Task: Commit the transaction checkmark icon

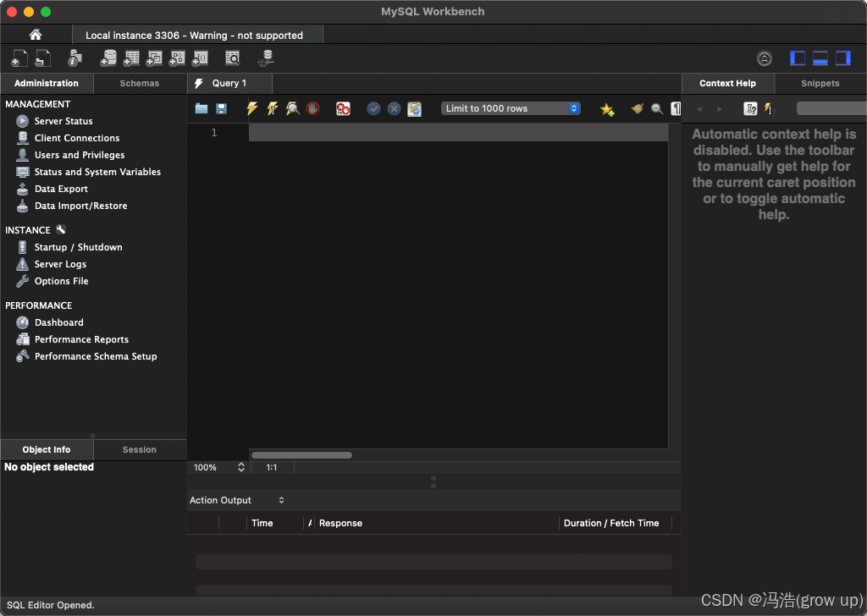Action: pyautogui.click(x=373, y=108)
